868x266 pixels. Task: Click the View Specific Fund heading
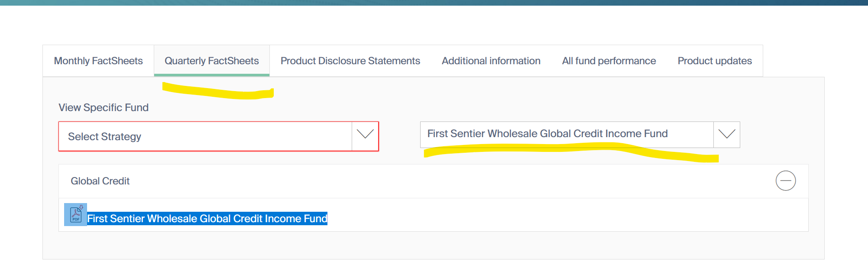click(104, 108)
